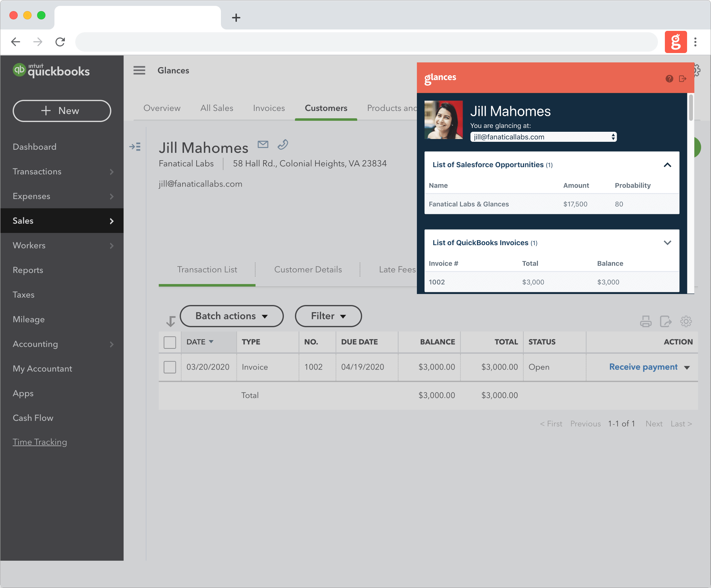Open Reports in the sidebar
The height and width of the screenshot is (588, 711).
click(28, 270)
